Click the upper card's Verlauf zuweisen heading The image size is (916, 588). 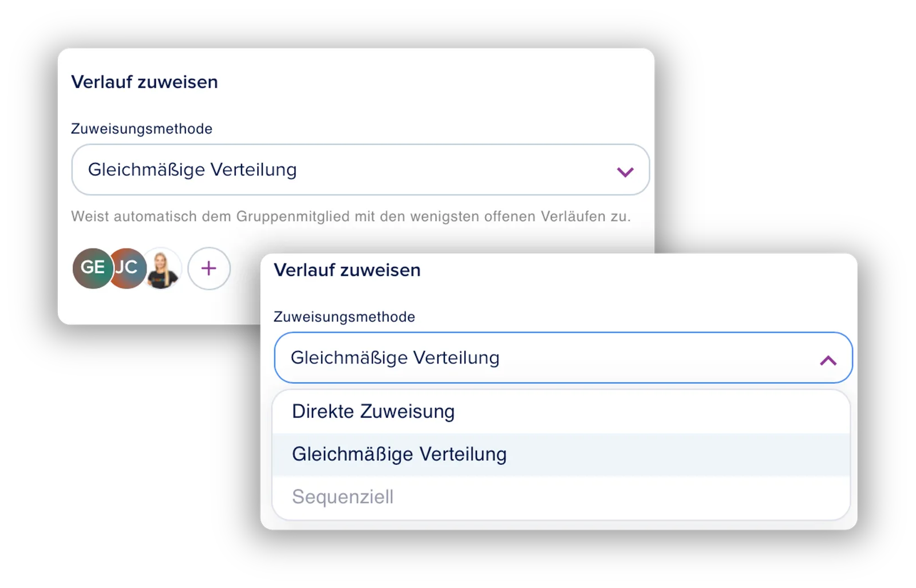[144, 82]
